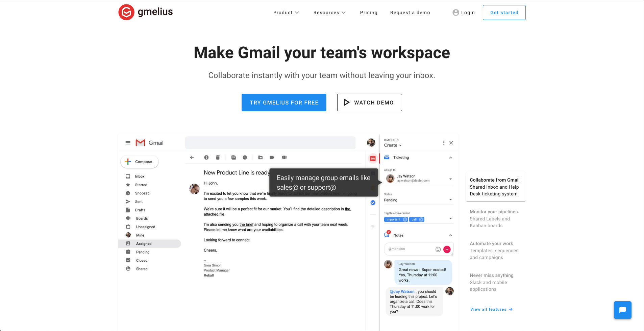The width and height of the screenshot is (644, 331).
Task: Go to the Pricing page
Action: (369, 13)
